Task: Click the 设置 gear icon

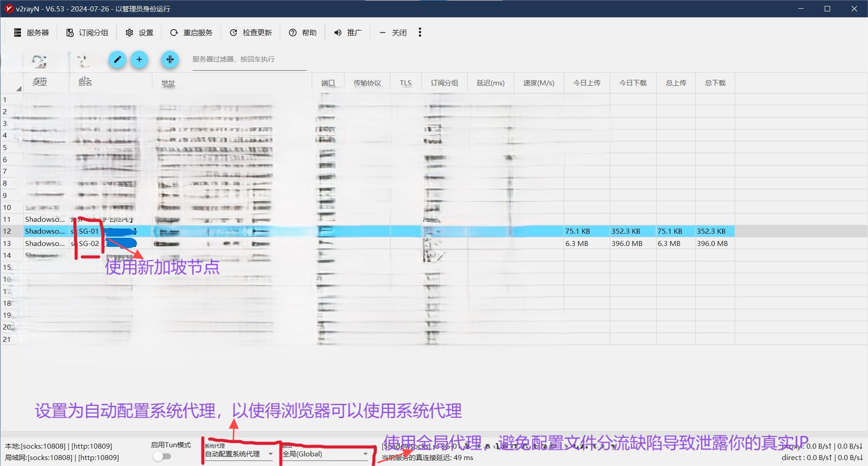Action: coord(129,32)
